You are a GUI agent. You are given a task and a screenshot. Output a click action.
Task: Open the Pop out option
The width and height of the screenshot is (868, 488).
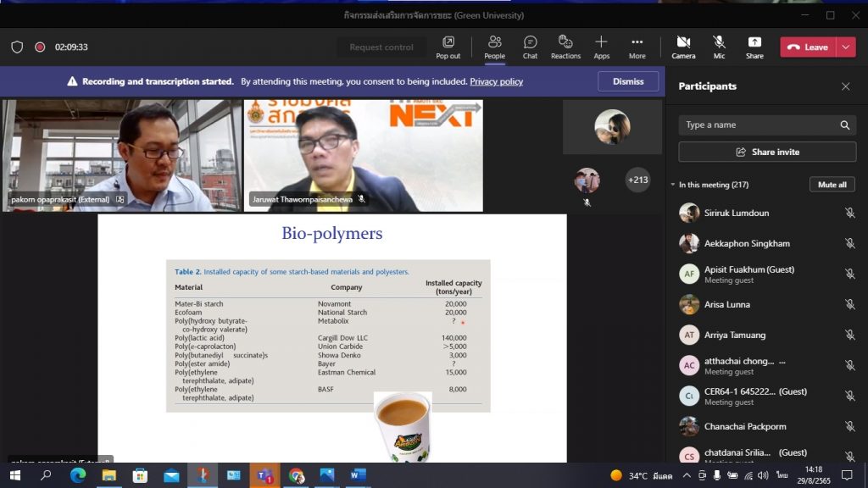pyautogui.click(x=448, y=47)
